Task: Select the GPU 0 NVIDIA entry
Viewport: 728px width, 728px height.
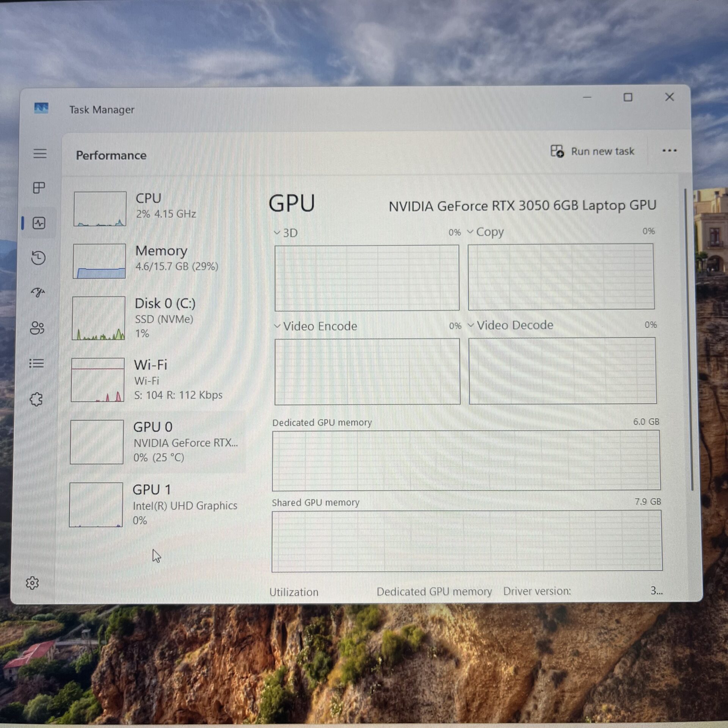Action: click(x=156, y=442)
